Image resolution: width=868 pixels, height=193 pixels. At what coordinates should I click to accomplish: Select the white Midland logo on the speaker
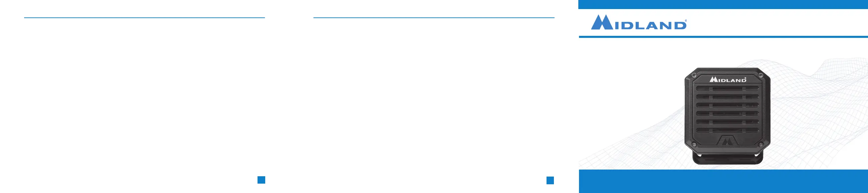point(728,80)
